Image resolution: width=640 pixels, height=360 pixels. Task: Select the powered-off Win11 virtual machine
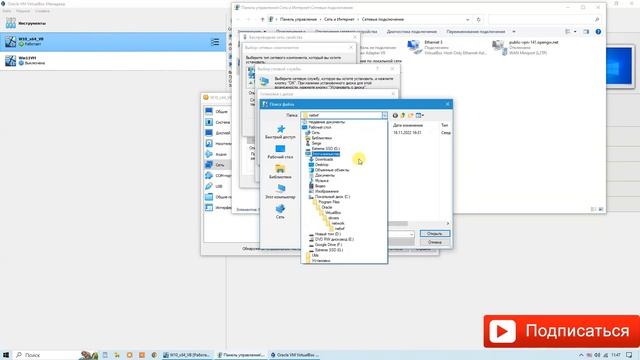coord(113,60)
